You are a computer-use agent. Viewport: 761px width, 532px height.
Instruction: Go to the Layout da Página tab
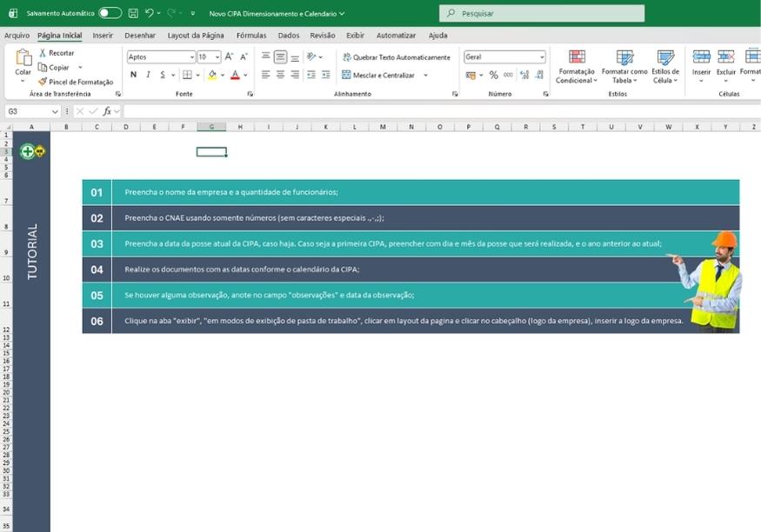point(196,36)
